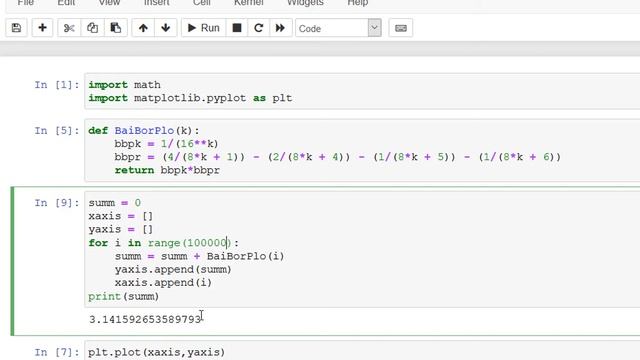The height and width of the screenshot is (360, 640).
Task: Click the 'In [5]:' prompt label
Action: click(x=57, y=131)
